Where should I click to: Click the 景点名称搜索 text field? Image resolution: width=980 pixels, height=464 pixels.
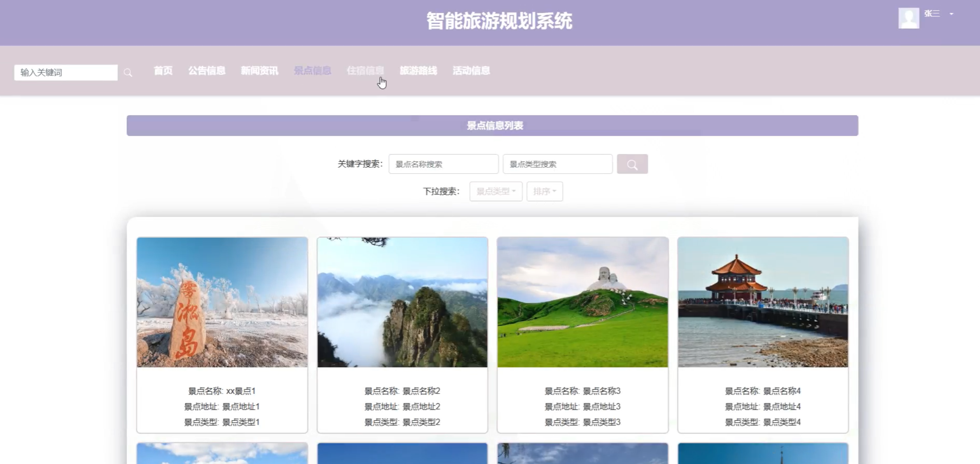[x=443, y=164]
